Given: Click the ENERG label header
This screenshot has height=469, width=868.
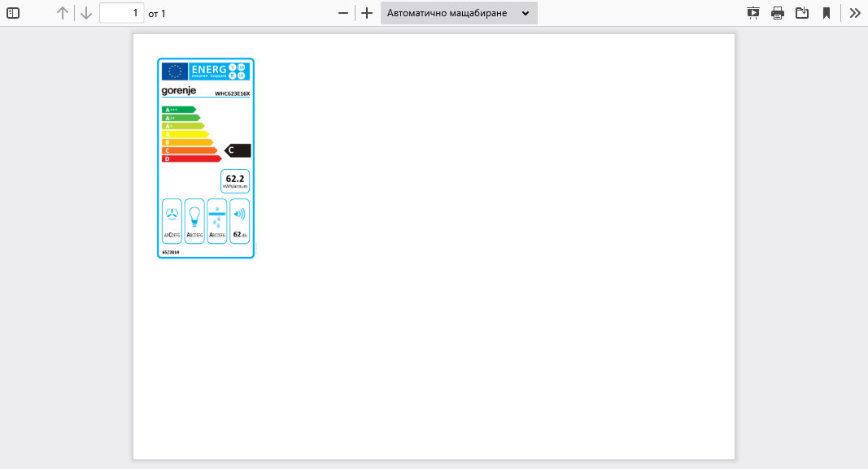Looking at the screenshot, I should pos(219,71).
